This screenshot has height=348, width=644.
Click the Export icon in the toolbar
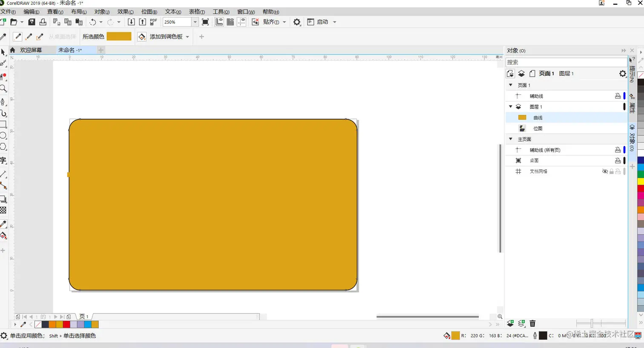pyautogui.click(x=142, y=22)
